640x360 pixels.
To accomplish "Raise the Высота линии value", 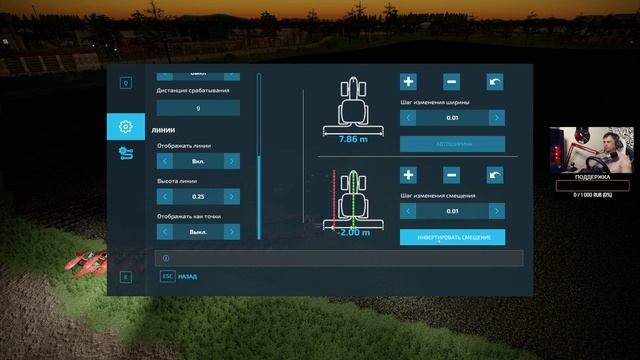I will [232, 197].
